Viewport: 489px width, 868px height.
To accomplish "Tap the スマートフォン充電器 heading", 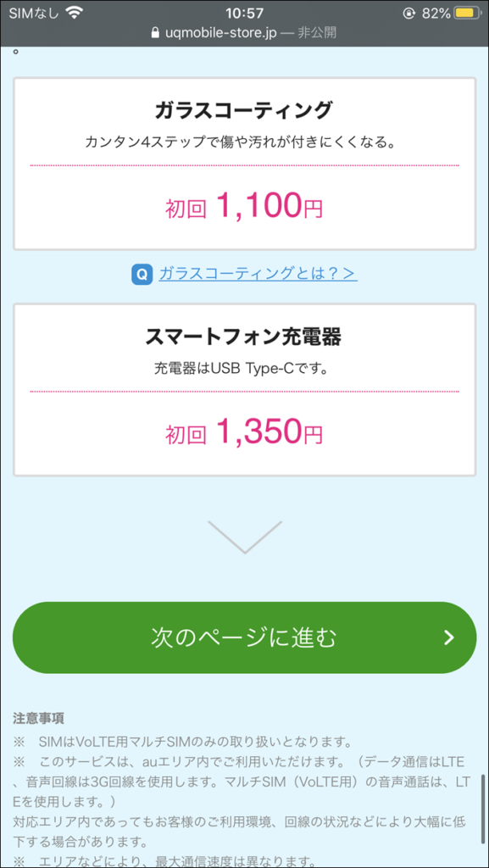I will pyautogui.click(x=244, y=337).
